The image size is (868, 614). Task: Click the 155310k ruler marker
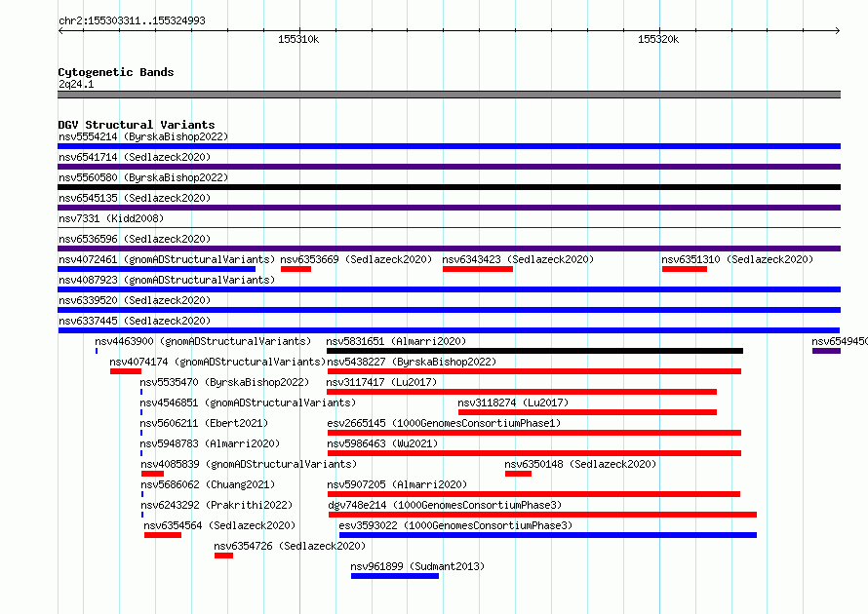tap(298, 39)
